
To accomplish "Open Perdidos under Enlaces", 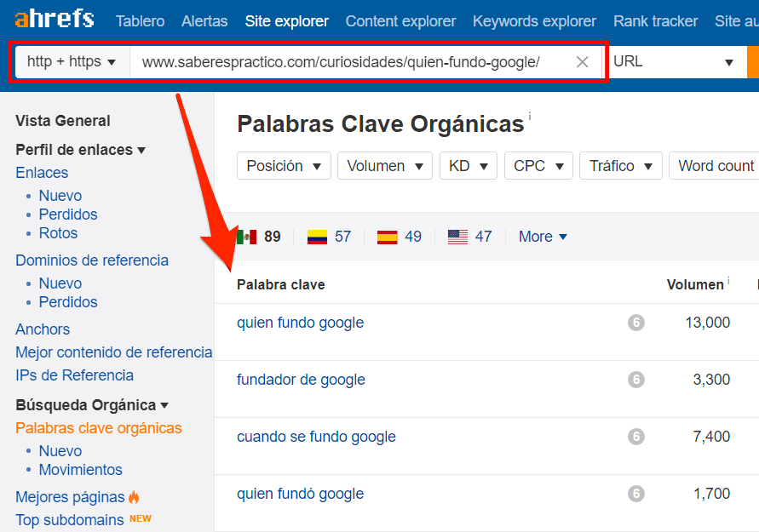I will (x=68, y=215).
